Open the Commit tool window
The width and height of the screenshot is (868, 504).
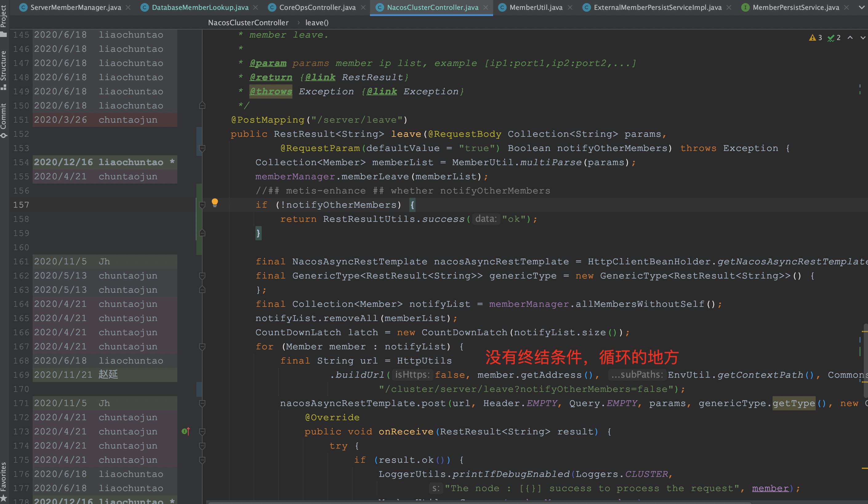(3, 120)
